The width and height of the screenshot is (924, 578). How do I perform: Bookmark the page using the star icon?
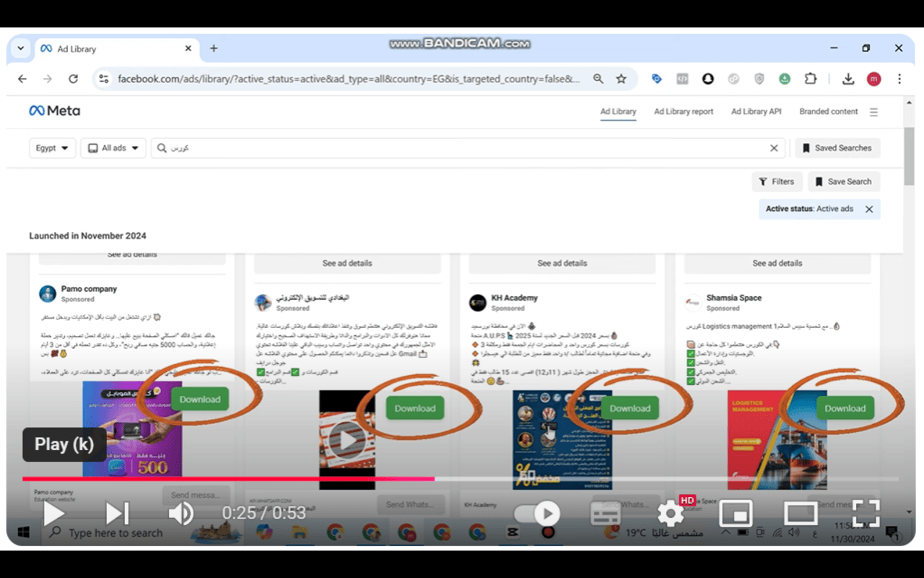coord(621,79)
